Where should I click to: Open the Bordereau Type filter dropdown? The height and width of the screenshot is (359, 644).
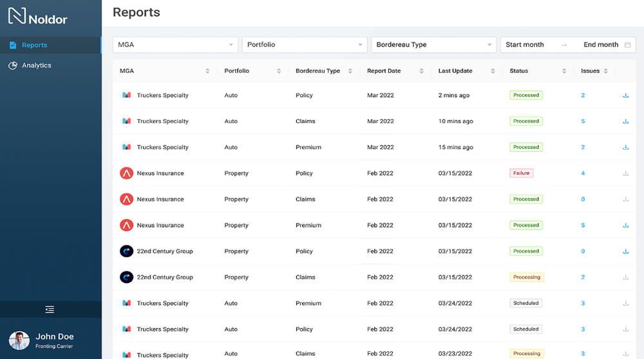pyautogui.click(x=433, y=44)
